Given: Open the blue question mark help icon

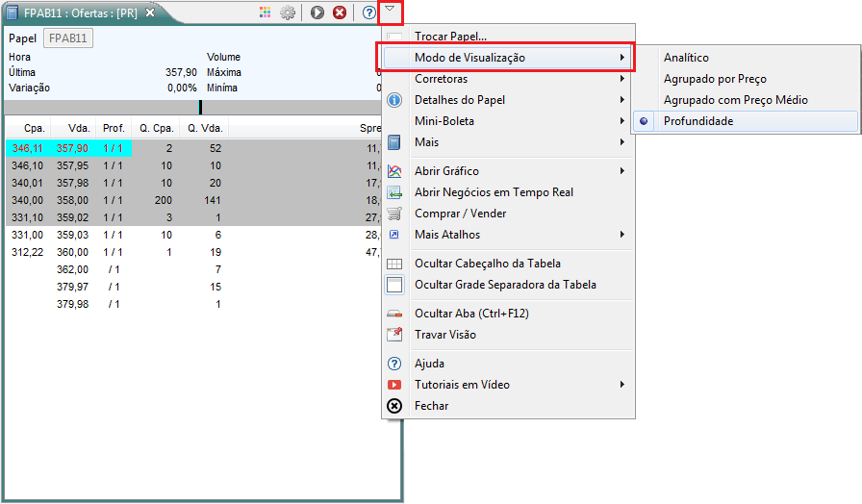Looking at the screenshot, I should pos(369,13).
